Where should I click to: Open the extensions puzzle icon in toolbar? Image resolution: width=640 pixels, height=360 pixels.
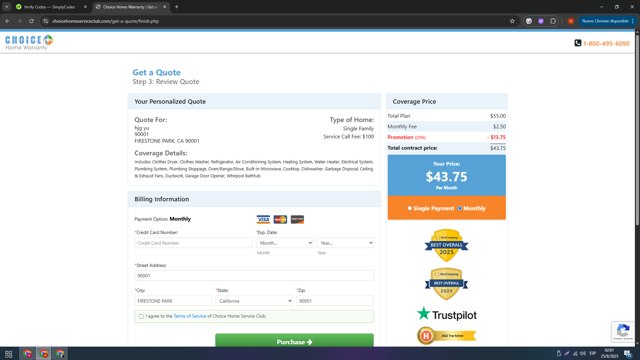(553, 21)
